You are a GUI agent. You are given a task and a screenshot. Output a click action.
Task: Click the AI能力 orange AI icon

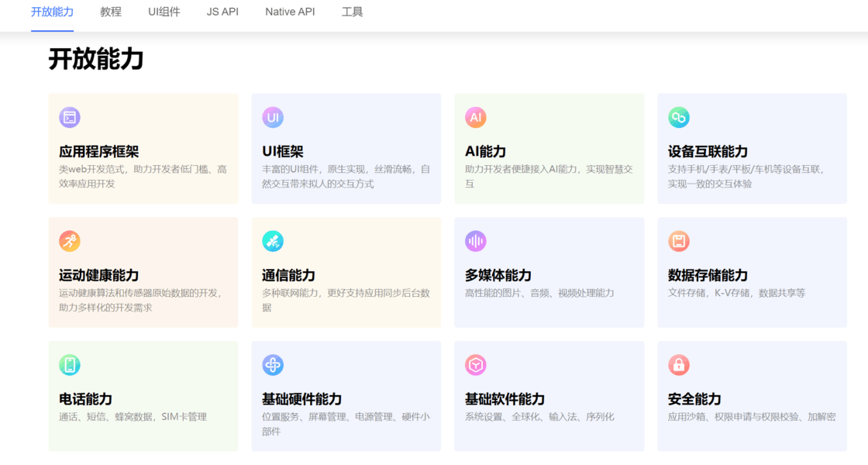[x=476, y=117]
